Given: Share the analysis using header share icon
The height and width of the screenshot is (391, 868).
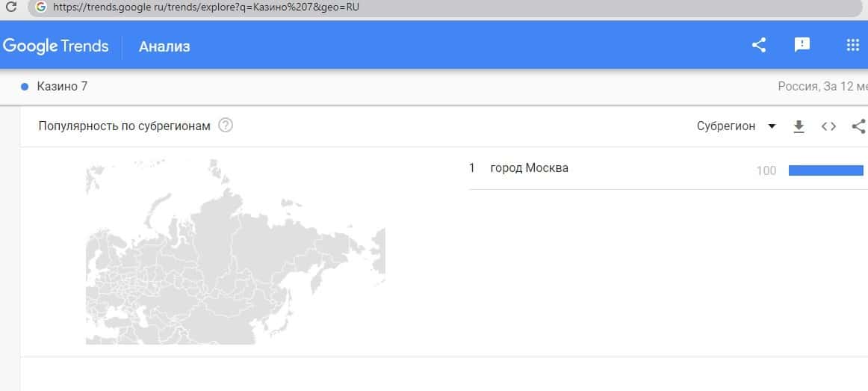Looking at the screenshot, I should pyautogui.click(x=759, y=46).
